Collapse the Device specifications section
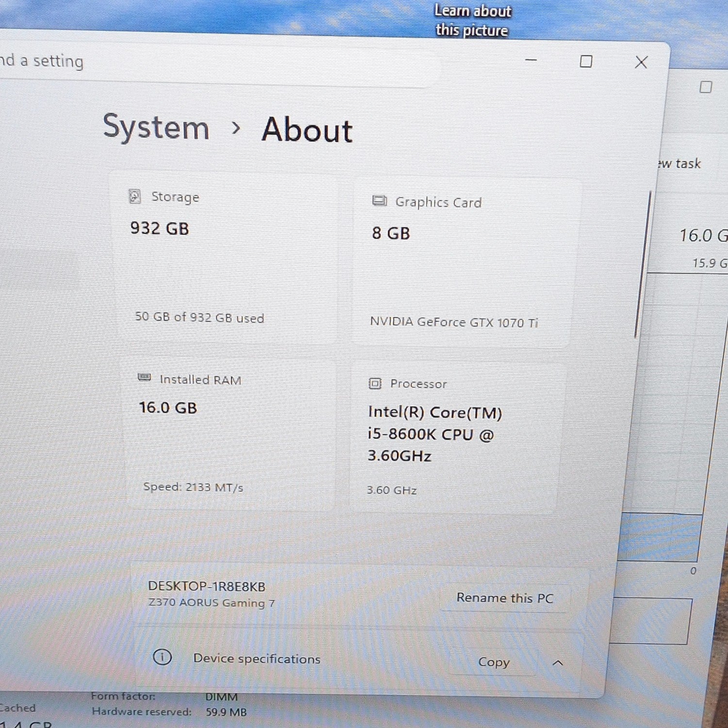Screen dimensions: 728x728 pyautogui.click(x=558, y=662)
